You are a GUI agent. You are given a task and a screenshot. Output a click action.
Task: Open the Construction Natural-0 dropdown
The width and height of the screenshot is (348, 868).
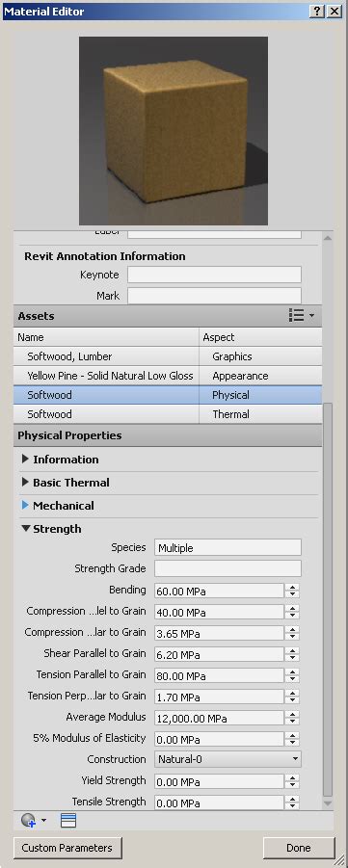click(228, 759)
